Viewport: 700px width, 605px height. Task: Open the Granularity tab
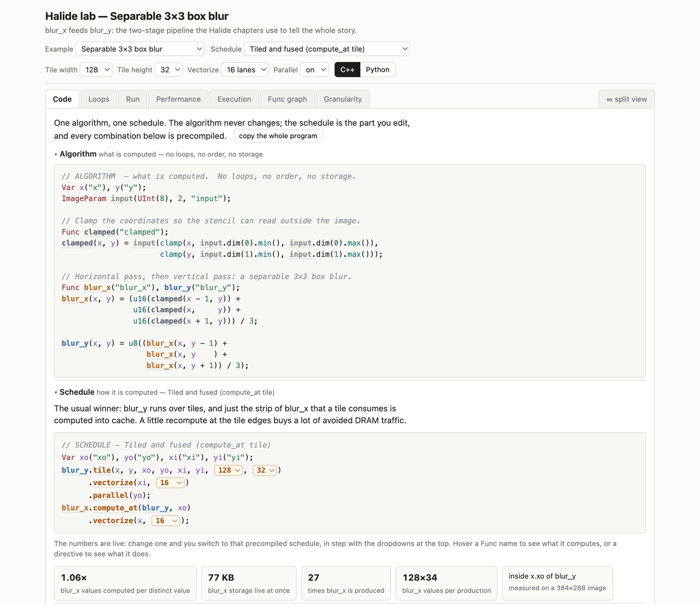(343, 99)
